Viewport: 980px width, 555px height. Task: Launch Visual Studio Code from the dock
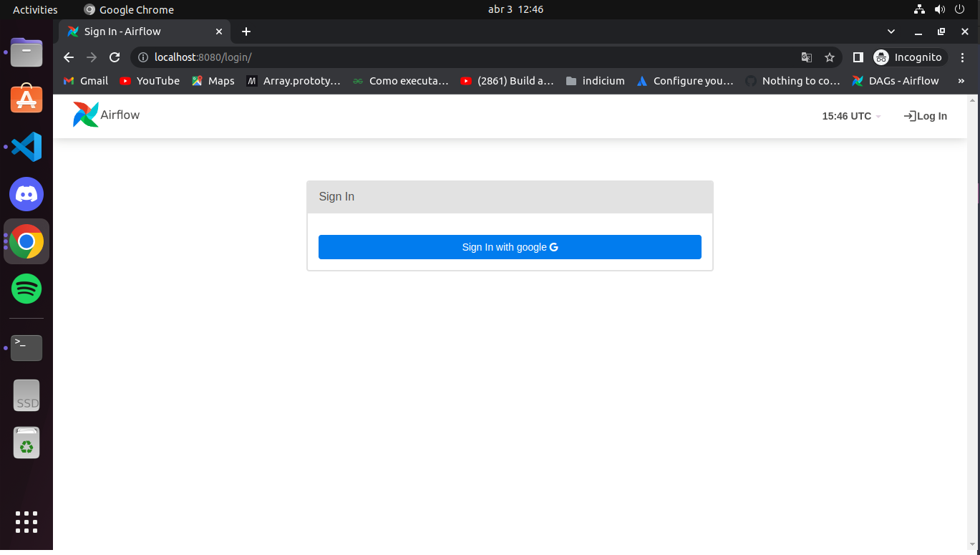[x=26, y=146]
